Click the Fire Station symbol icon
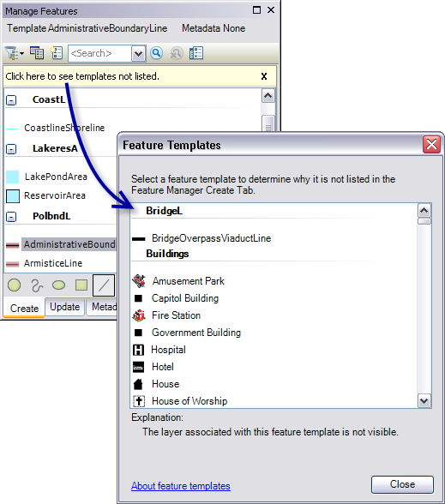This screenshot has width=445, height=504. click(x=139, y=315)
